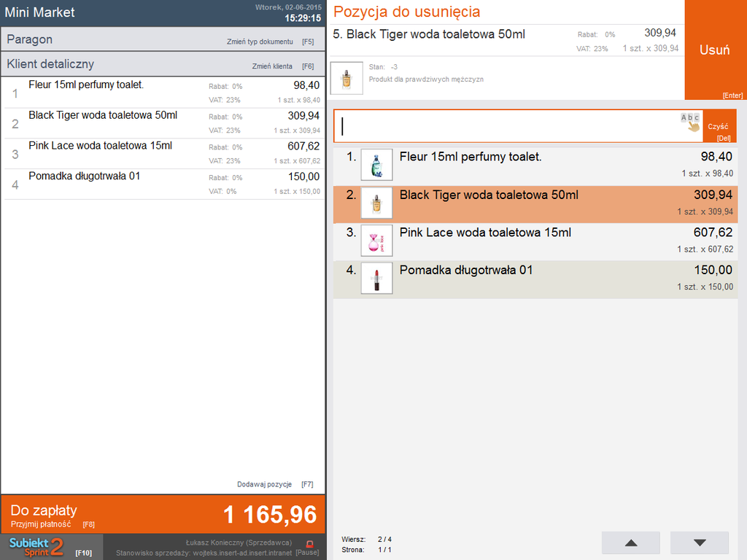The width and height of the screenshot is (747, 560).
Task: Click the date Wtorek, 02-06-2015
Action: pos(288,7)
